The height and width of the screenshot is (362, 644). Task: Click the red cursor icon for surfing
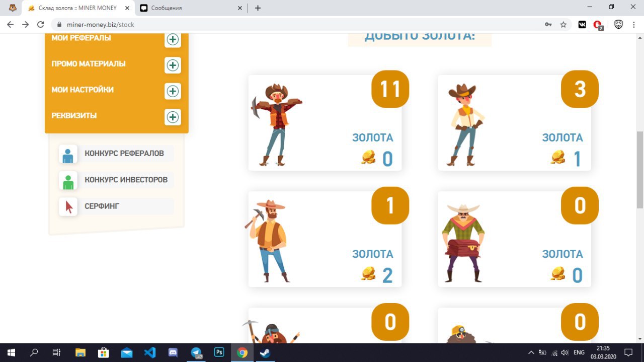(x=68, y=206)
